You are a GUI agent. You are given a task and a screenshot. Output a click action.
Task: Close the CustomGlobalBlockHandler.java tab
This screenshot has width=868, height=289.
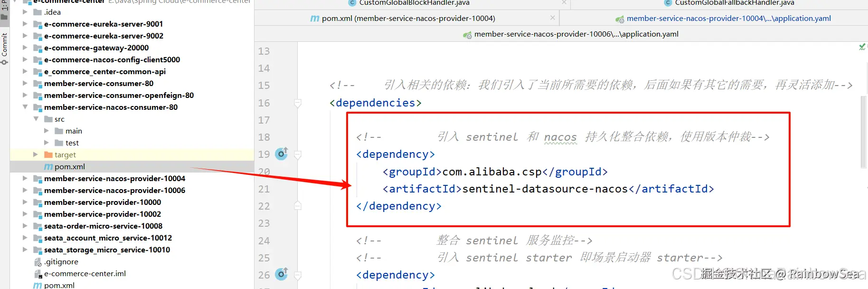pyautogui.click(x=564, y=2)
